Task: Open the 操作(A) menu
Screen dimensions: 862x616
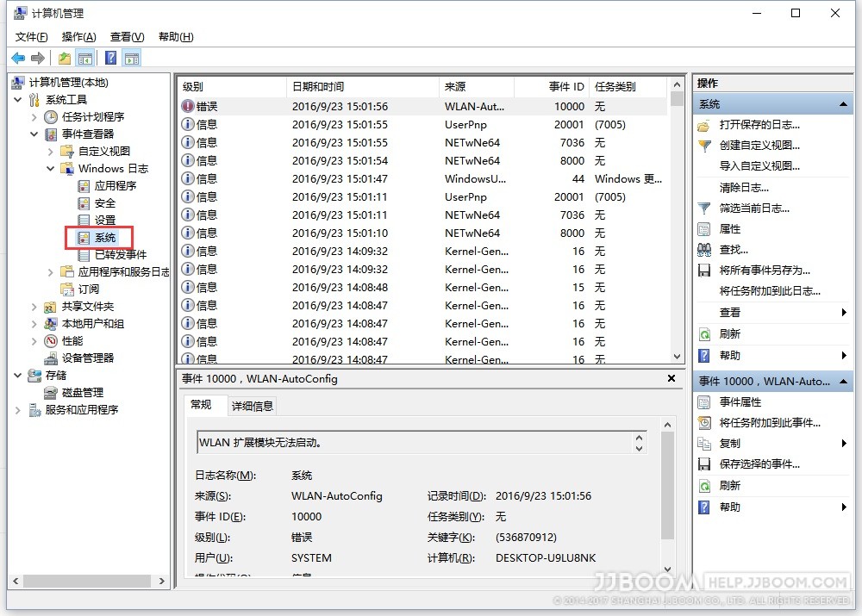Action: (x=78, y=37)
